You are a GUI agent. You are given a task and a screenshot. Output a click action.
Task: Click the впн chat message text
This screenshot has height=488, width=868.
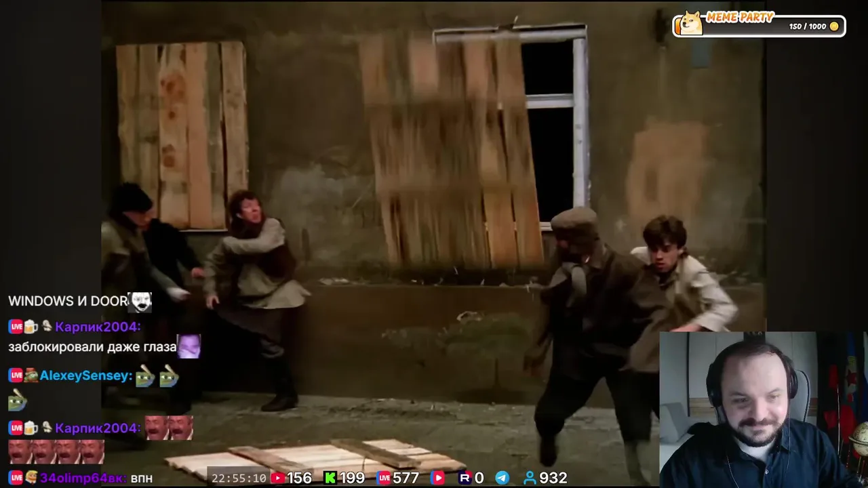(x=141, y=479)
